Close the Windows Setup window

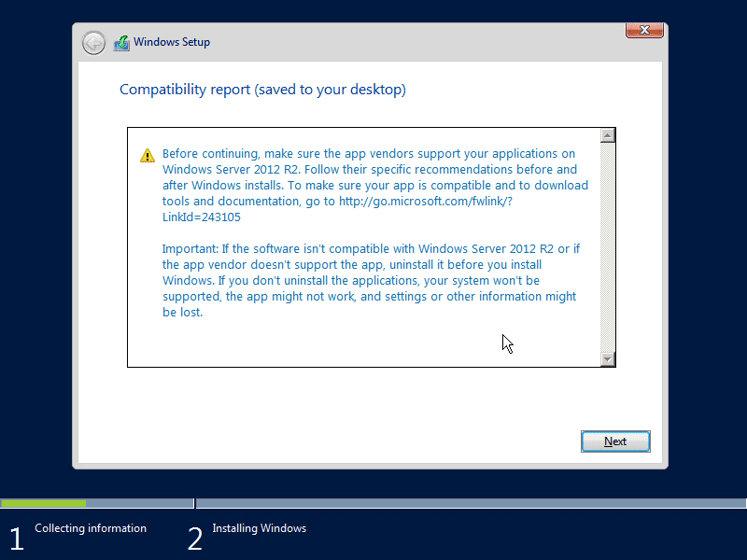point(644,30)
